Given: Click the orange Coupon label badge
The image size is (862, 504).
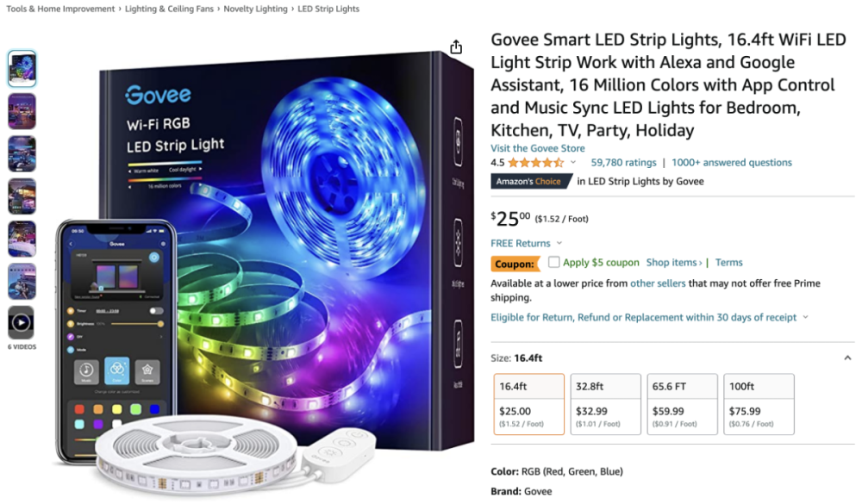Looking at the screenshot, I should [x=515, y=264].
